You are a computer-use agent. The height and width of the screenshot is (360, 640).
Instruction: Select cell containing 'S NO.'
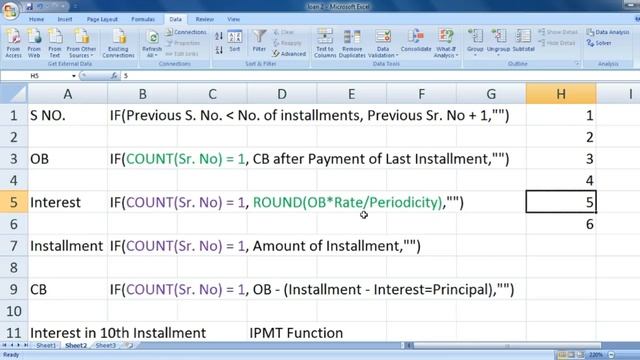68,116
